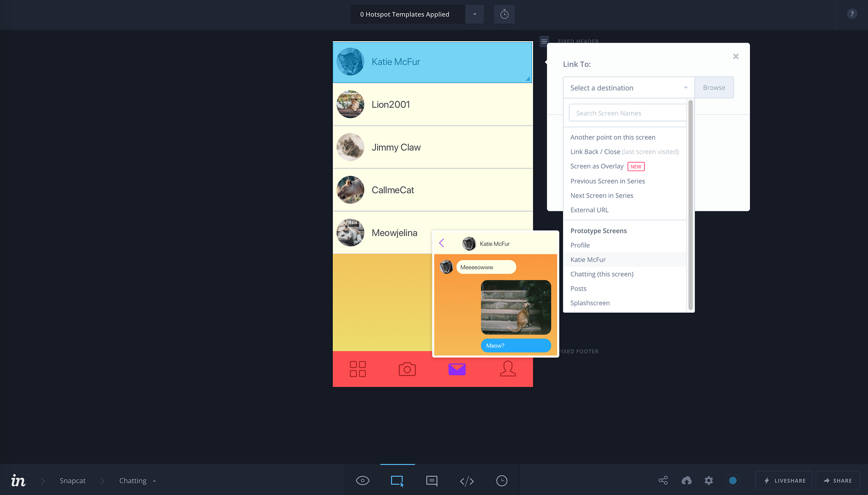
Task: Click the Search Screen Names field
Action: pos(628,113)
